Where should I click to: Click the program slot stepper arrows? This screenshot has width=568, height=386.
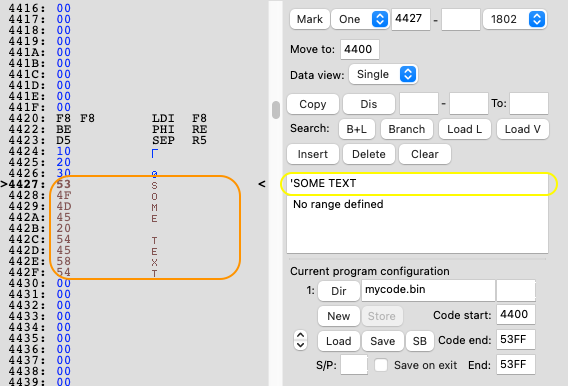(x=301, y=340)
